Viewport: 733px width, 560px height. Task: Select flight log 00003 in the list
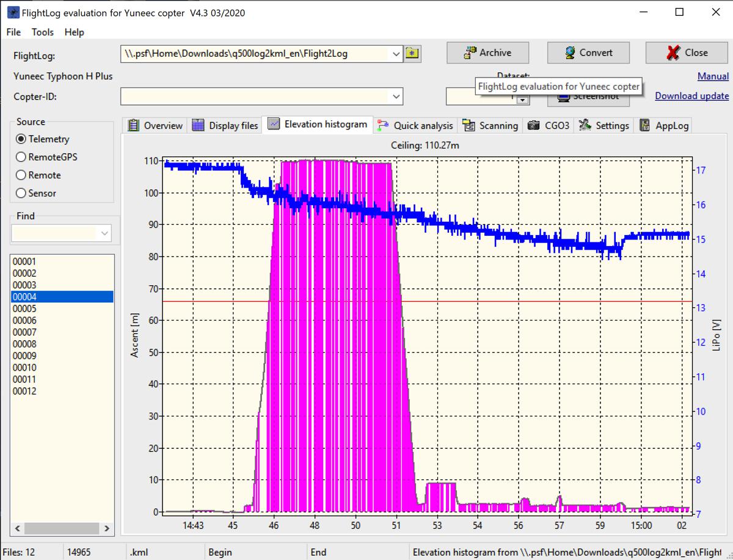click(62, 285)
